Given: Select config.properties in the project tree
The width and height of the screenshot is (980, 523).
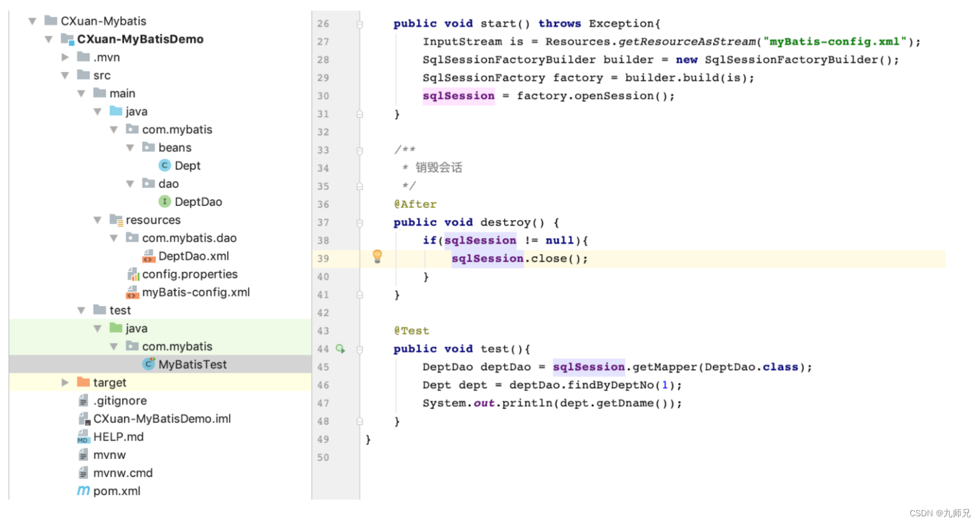Looking at the screenshot, I should 190,274.
